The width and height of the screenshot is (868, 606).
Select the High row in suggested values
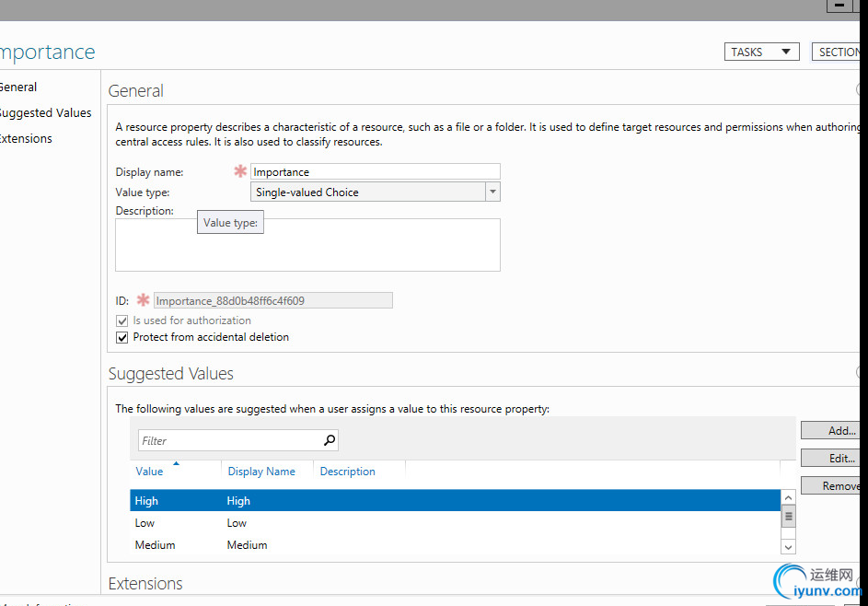(455, 501)
